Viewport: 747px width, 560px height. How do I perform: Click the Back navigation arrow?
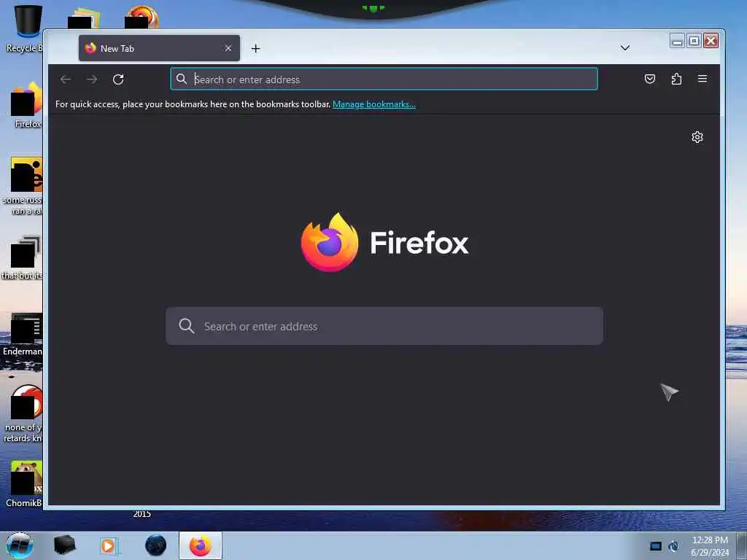coord(66,79)
